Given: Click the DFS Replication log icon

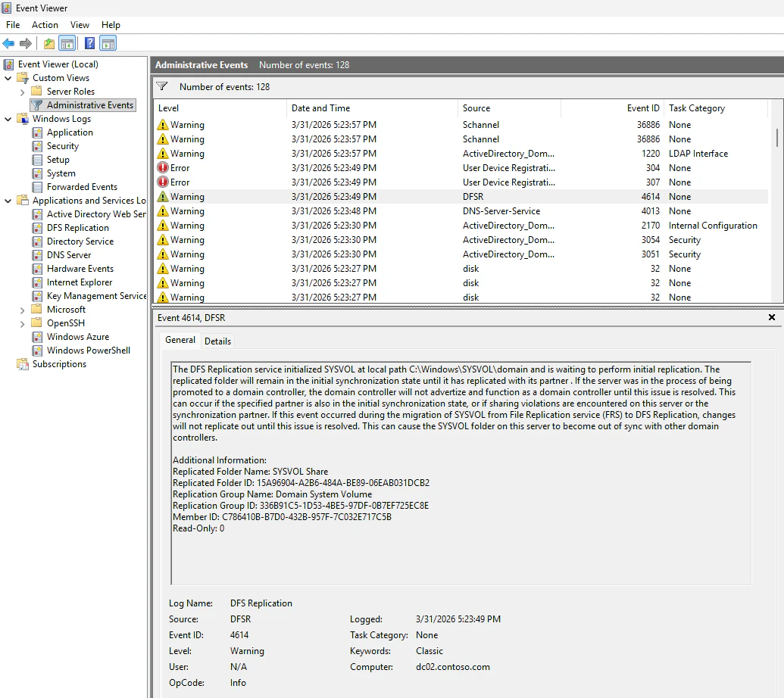Looking at the screenshot, I should 37,228.
